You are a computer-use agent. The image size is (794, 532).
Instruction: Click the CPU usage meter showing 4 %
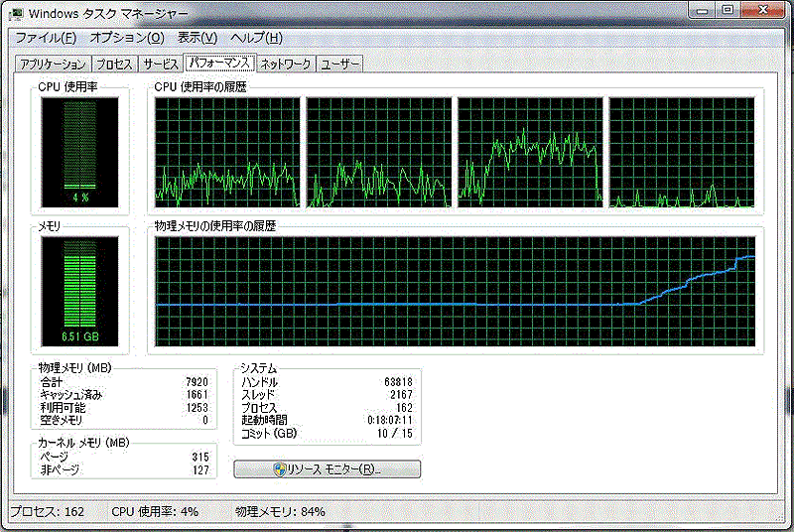[80, 153]
